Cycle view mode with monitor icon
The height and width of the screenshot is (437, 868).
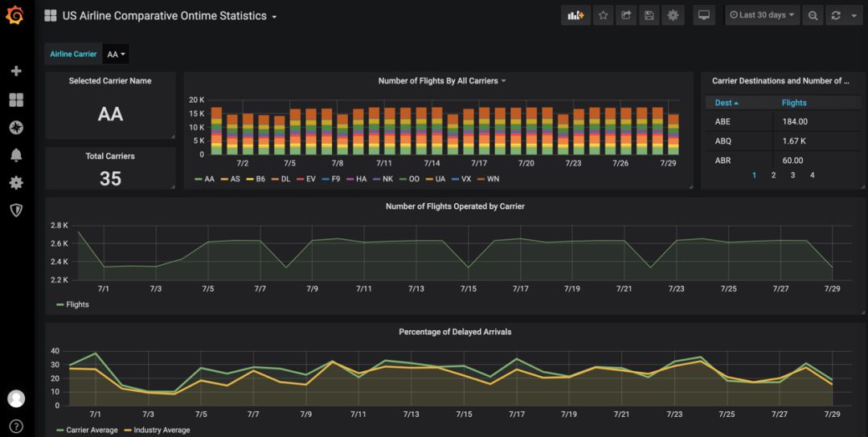703,15
